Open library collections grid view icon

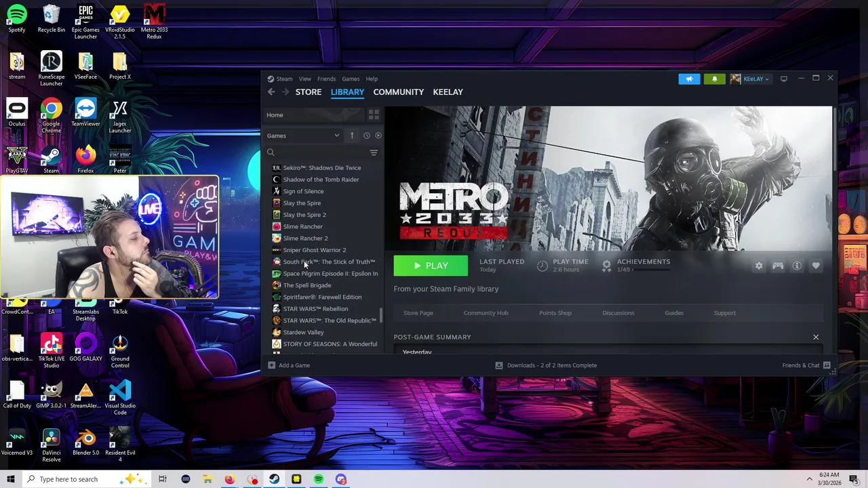[374, 115]
